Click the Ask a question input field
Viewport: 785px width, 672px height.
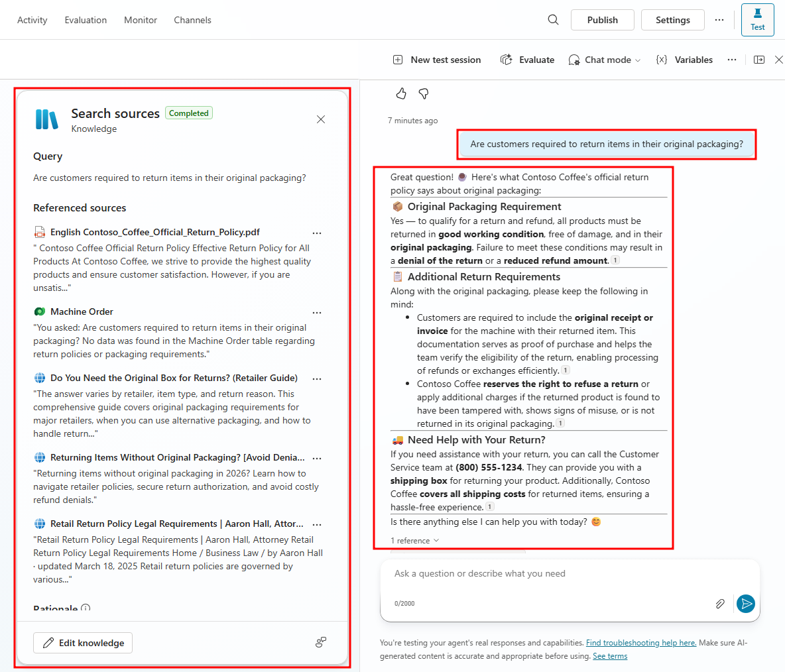point(570,574)
